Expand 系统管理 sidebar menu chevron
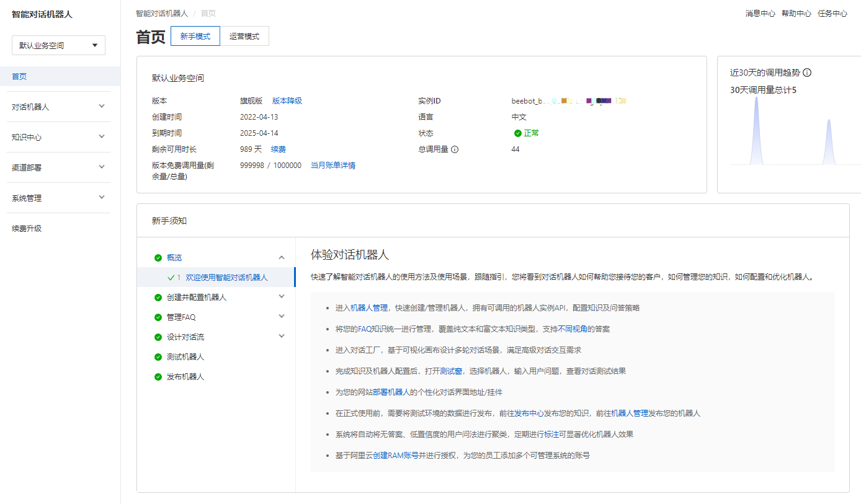This screenshot has height=504, width=861. coord(102,197)
